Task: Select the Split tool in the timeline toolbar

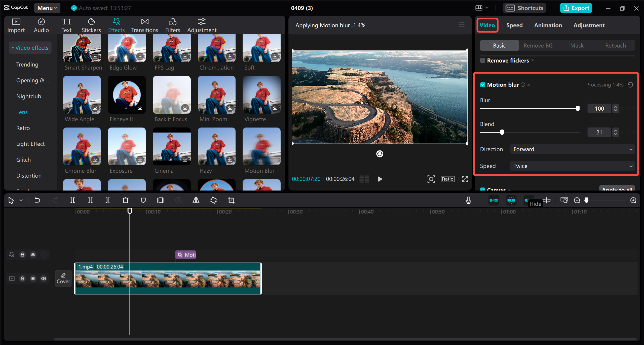Action: click(x=72, y=200)
